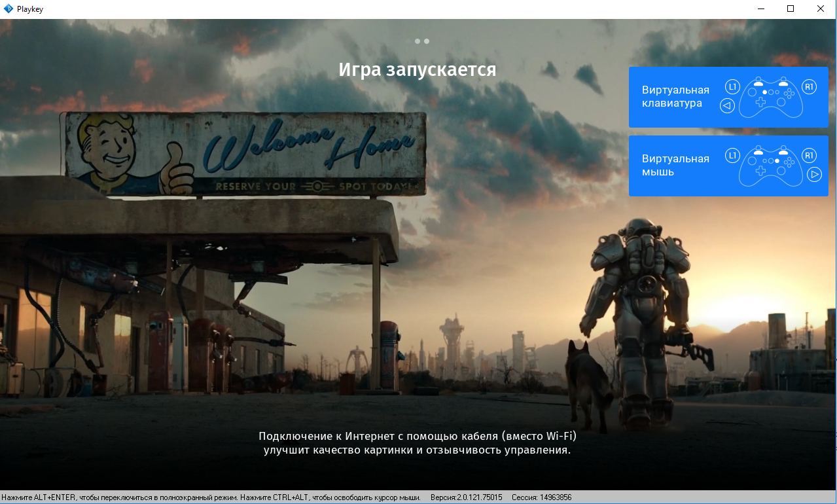The image size is (837, 504).
Task: Click the L1 icon in Виртуальная мышь card
Action: click(732, 156)
